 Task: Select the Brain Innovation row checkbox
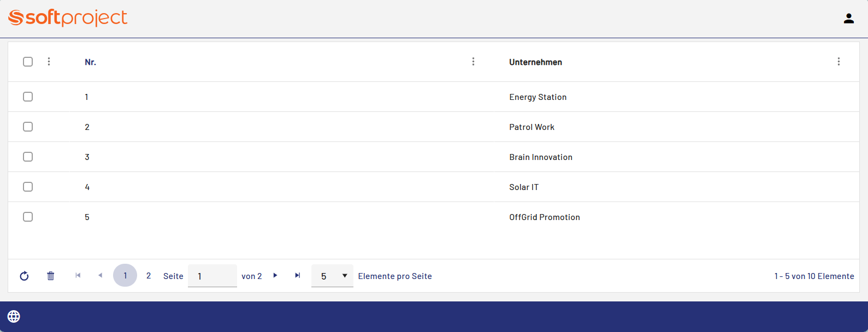pyautogui.click(x=28, y=157)
